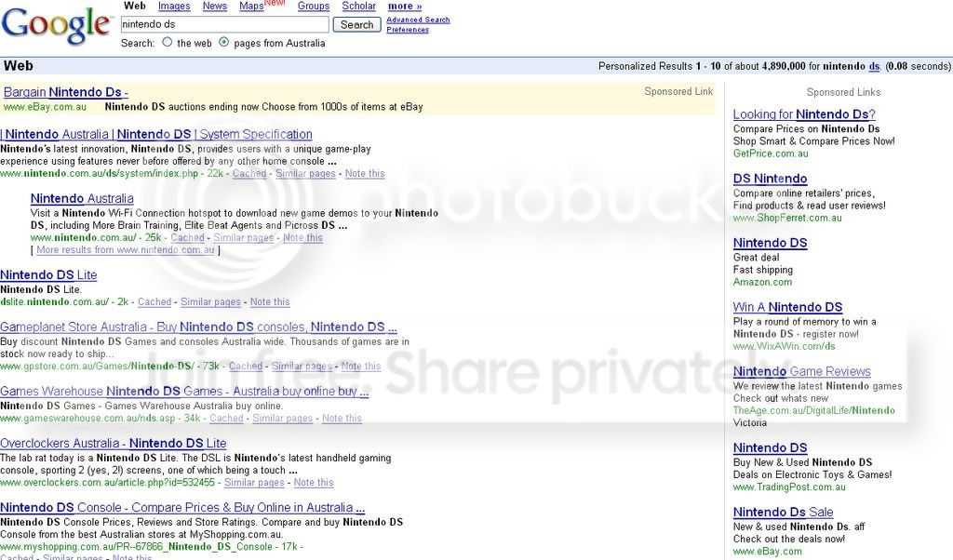
Task: Click the bold 'Web' tab label
Action: (x=134, y=7)
